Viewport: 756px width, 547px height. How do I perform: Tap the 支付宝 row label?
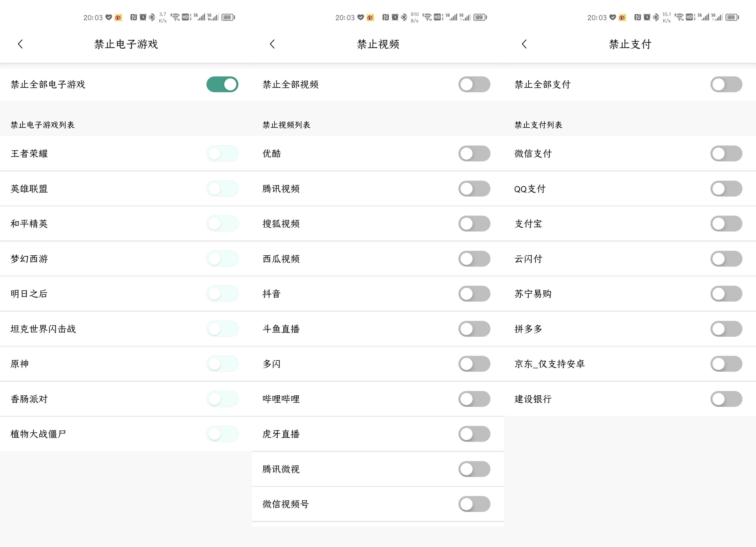point(528,224)
